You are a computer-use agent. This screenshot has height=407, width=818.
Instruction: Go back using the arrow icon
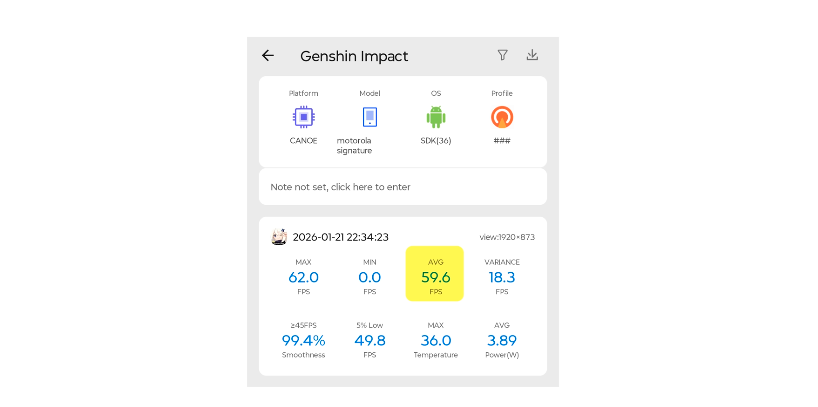(268, 56)
